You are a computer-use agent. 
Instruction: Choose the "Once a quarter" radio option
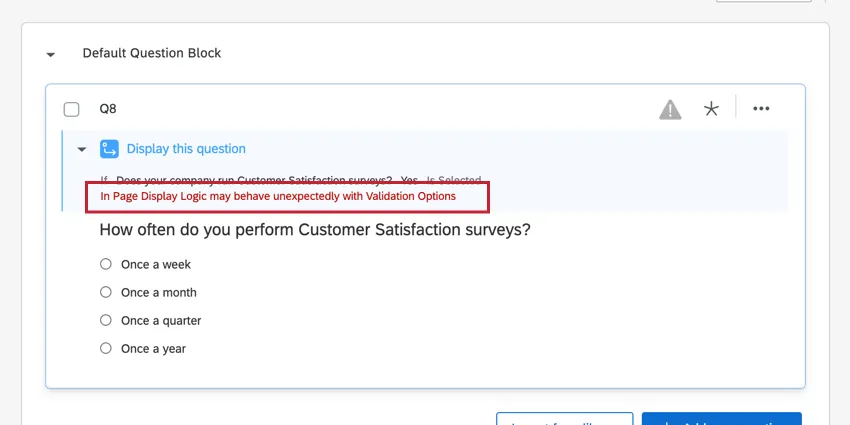pos(106,320)
